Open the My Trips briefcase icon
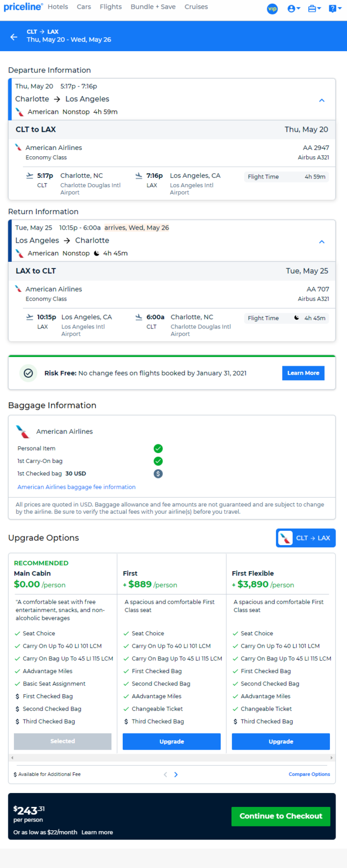347x868 pixels. [314, 8]
